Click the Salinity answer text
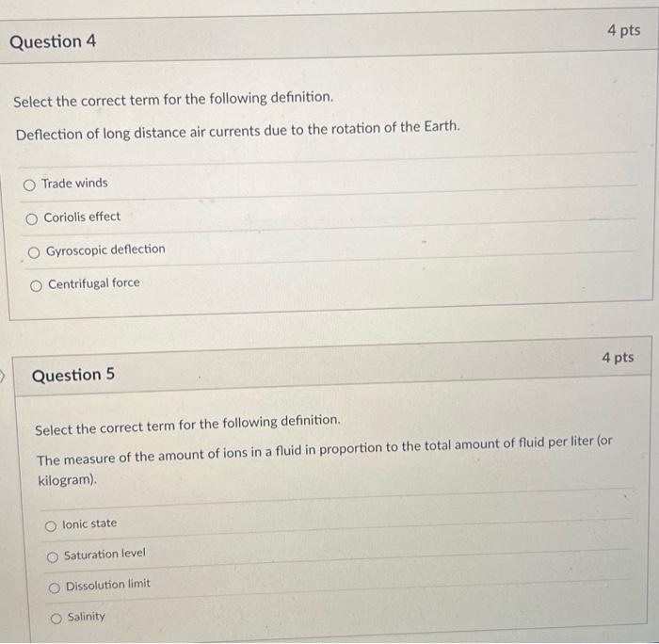The height and width of the screenshot is (644, 659). pyautogui.click(x=87, y=617)
